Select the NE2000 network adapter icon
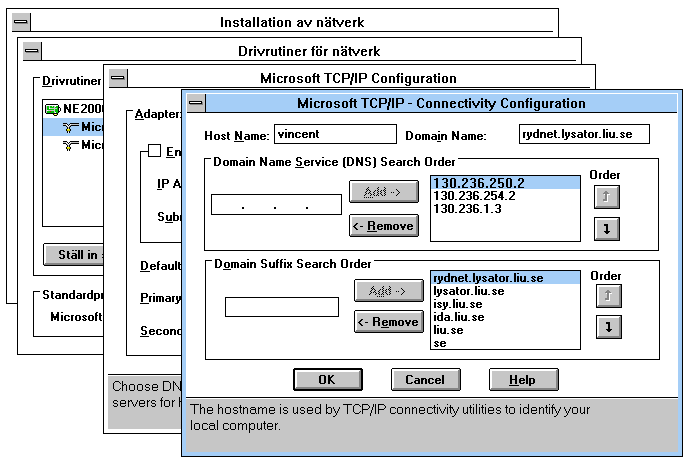 tap(54, 110)
